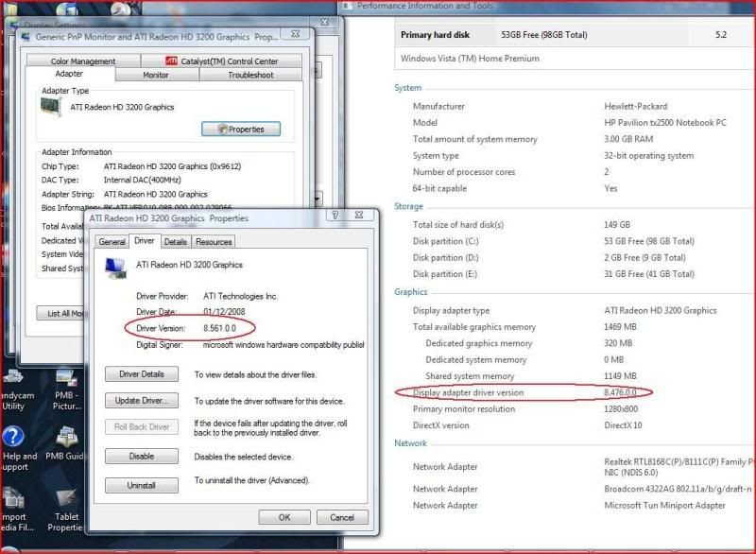The image size is (756, 554).
Task: Click the Uninstall driver button
Action: click(142, 484)
